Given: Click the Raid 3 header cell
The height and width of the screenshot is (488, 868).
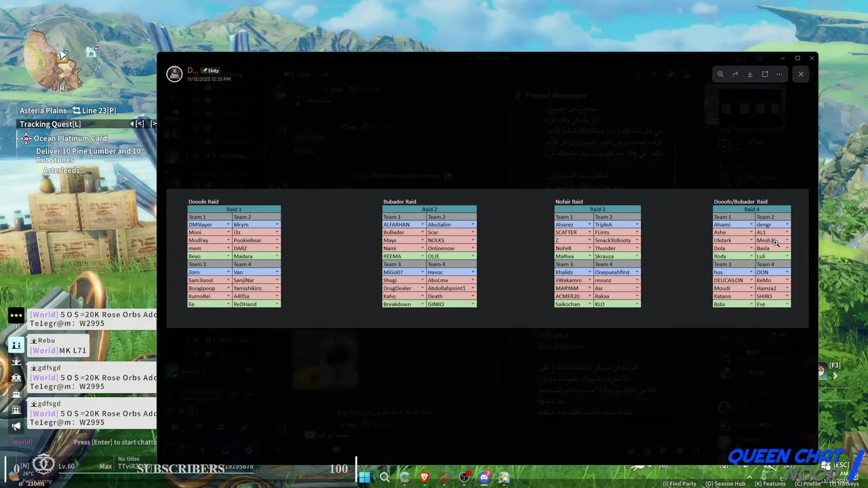Looking at the screenshot, I should tap(597, 209).
